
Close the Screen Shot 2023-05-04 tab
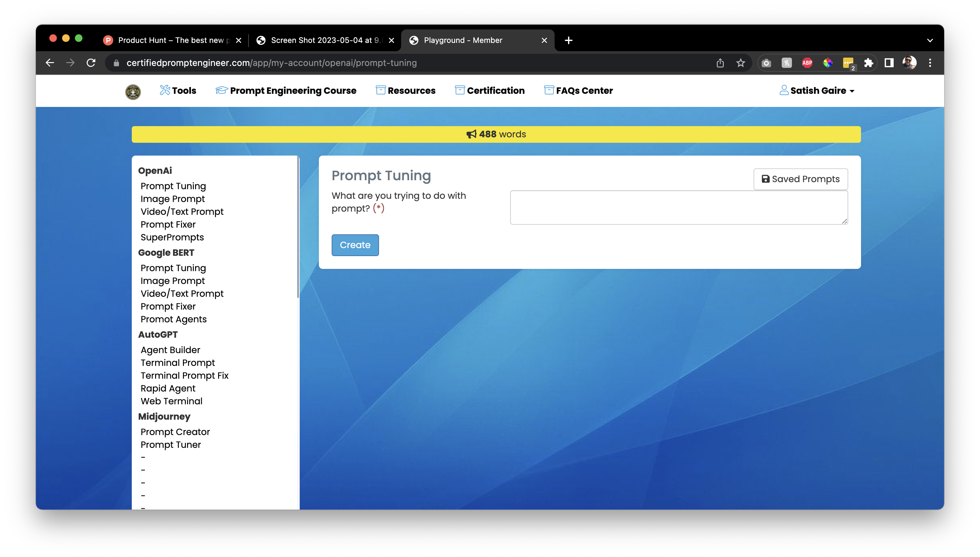click(391, 40)
